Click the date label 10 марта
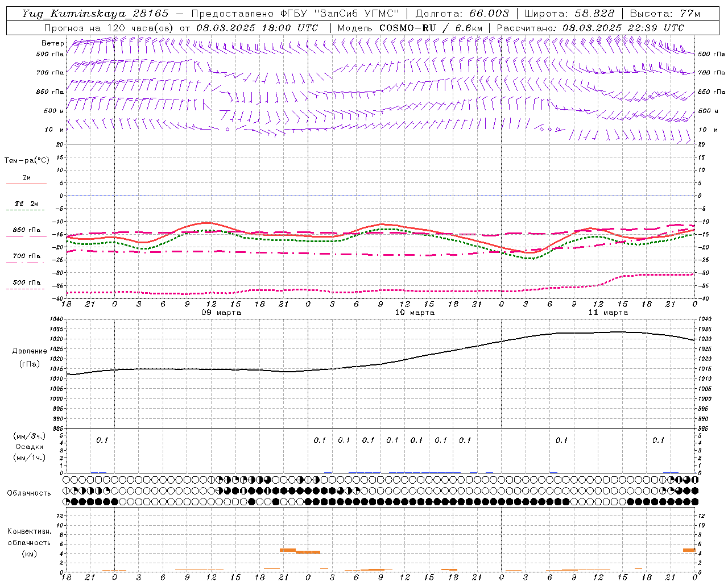Viewport: 728px width, 582px height. click(x=415, y=313)
